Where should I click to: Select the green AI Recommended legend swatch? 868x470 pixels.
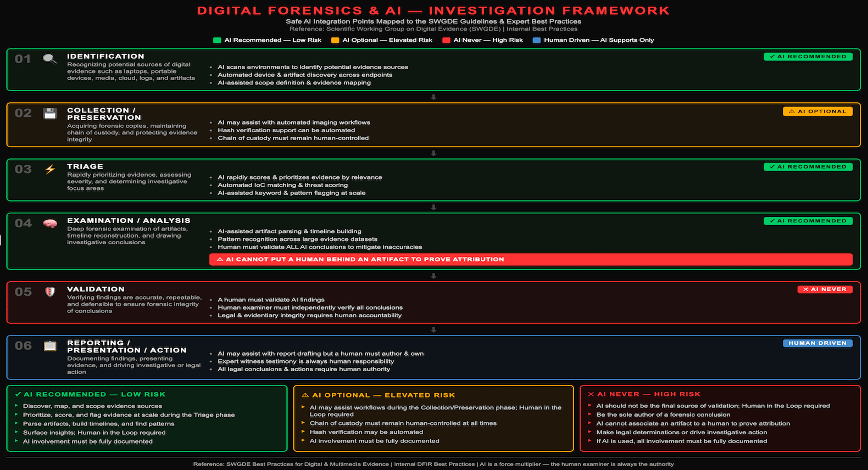click(218, 40)
